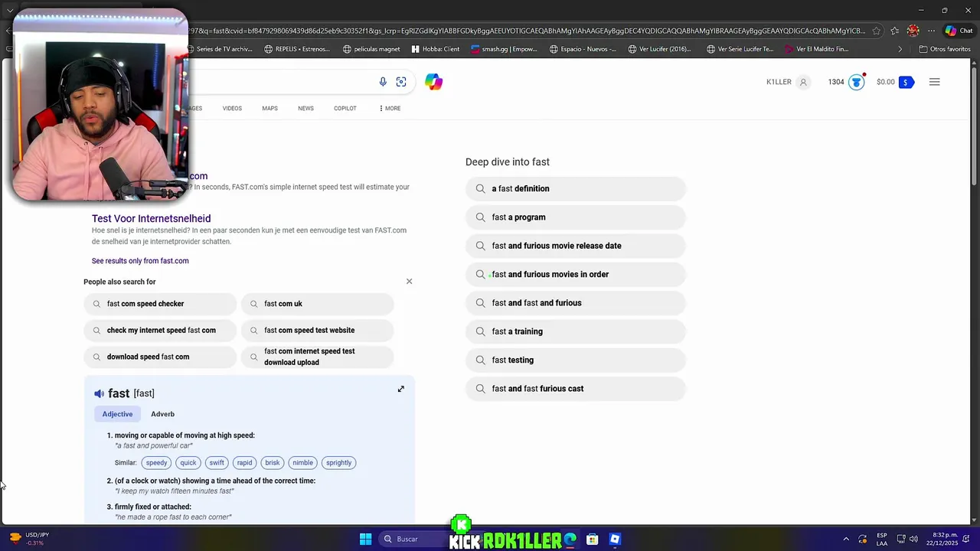Click the sprightly synonym chip
Image resolution: width=980 pixels, height=551 pixels.
tap(338, 463)
